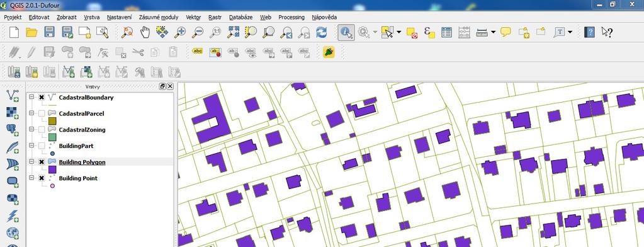Open the Projekt menu
The height and width of the screenshot is (247, 644).
coord(13,17)
